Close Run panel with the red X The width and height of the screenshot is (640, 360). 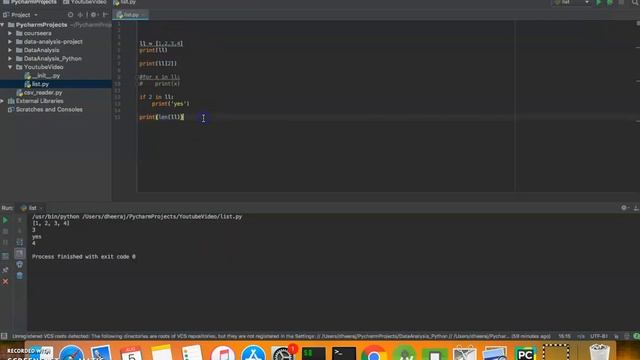[x=5, y=282]
